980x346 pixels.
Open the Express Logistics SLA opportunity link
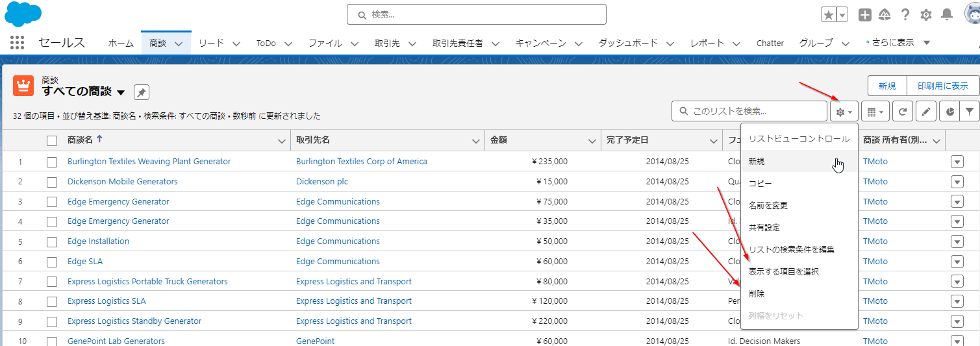coord(107,301)
